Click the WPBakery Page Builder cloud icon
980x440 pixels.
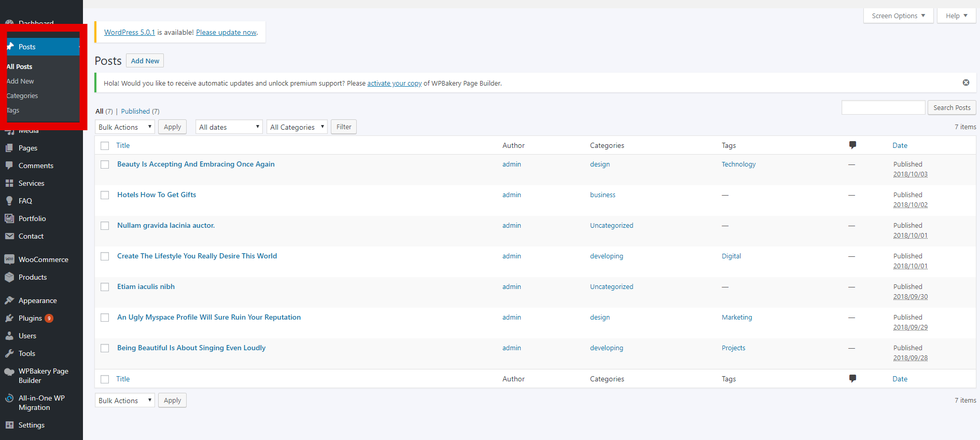9,372
